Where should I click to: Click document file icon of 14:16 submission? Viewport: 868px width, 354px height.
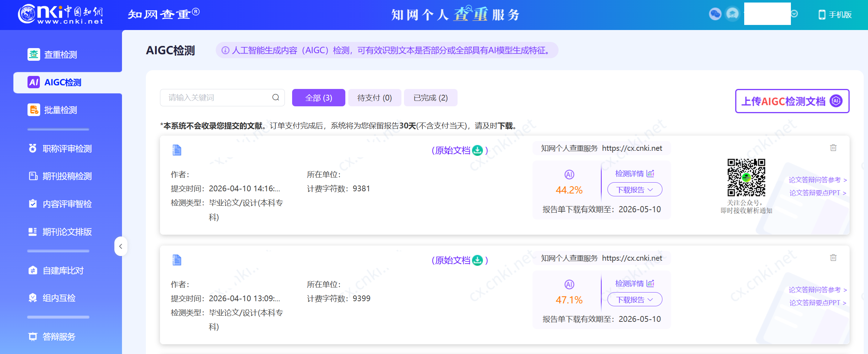click(x=177, y=150)
